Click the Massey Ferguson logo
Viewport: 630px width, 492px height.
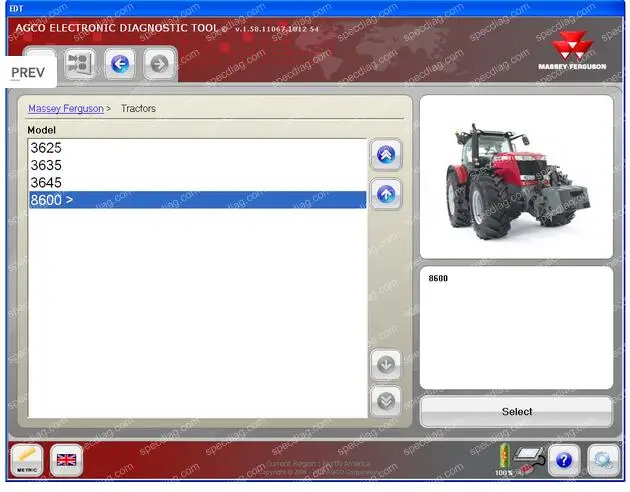coord(572,51)
